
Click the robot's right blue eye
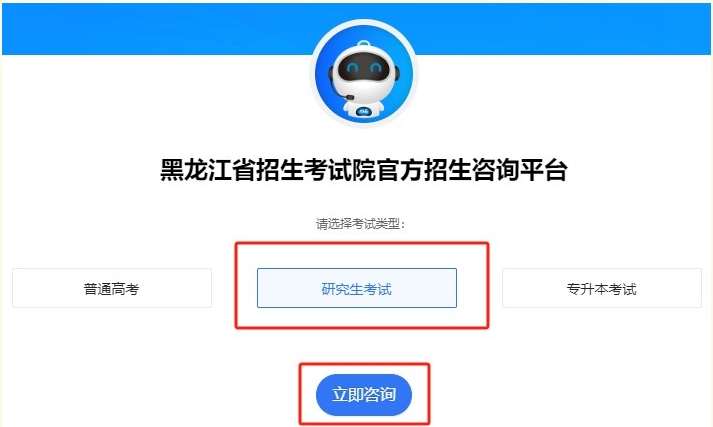click(376, 68)
